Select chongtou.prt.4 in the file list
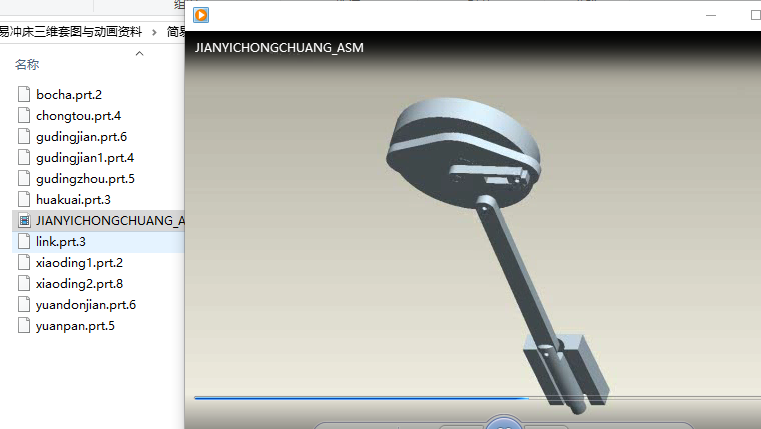 point(78,116)
